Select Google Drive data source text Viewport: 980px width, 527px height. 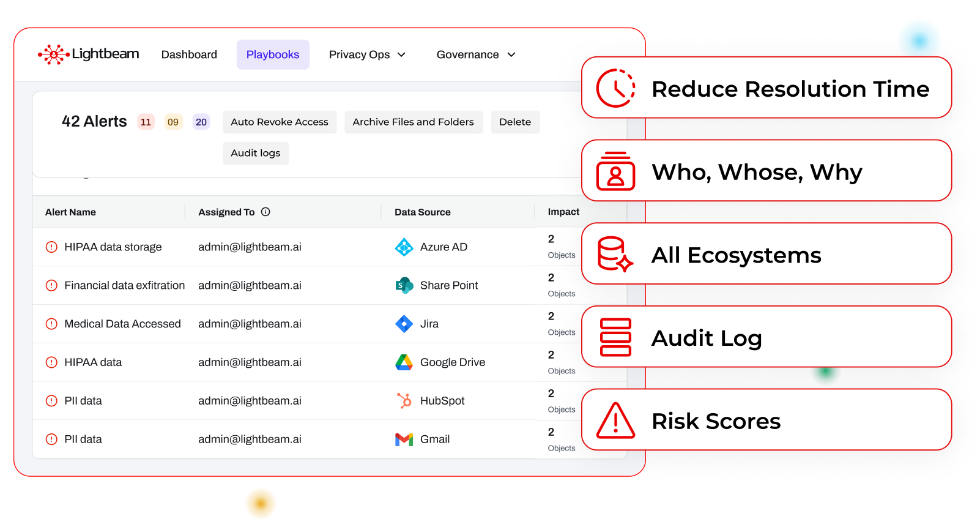(x=453, y=362)
